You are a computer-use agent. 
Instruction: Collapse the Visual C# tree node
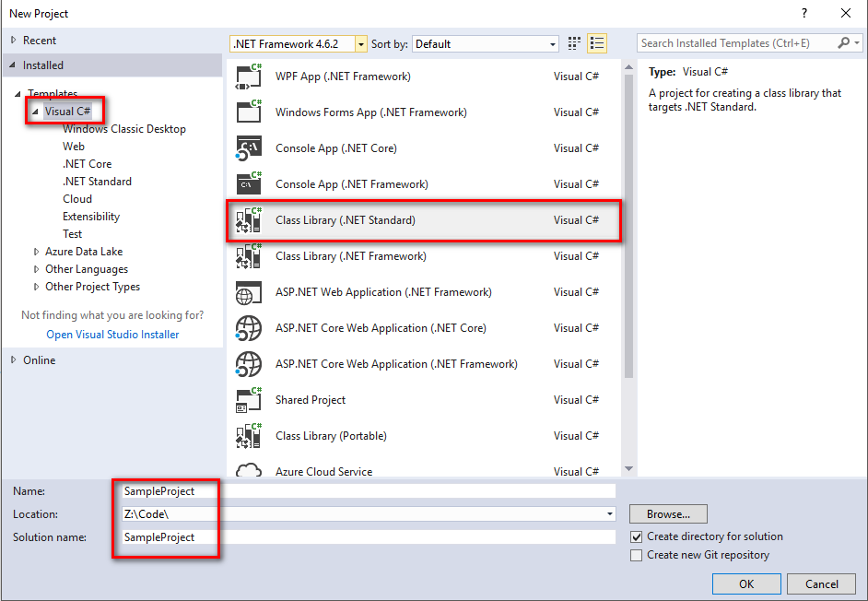[x=35, y=112]
